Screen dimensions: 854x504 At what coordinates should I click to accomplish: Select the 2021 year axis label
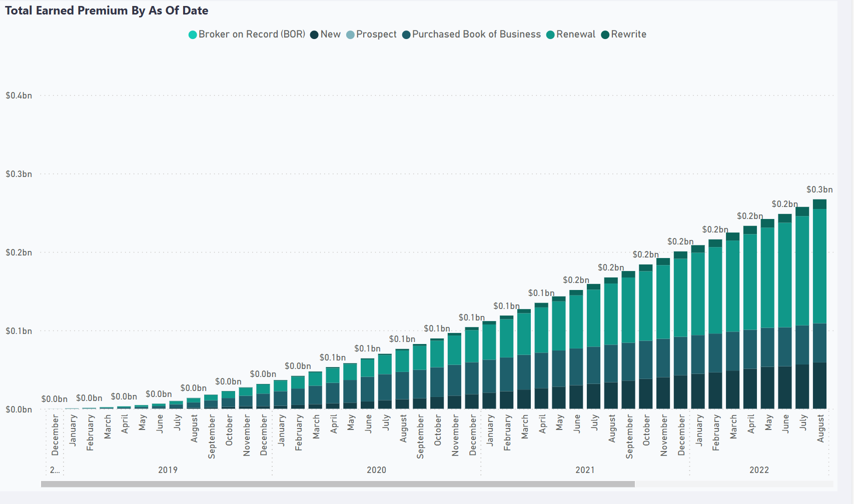click(x=585, y=470)
